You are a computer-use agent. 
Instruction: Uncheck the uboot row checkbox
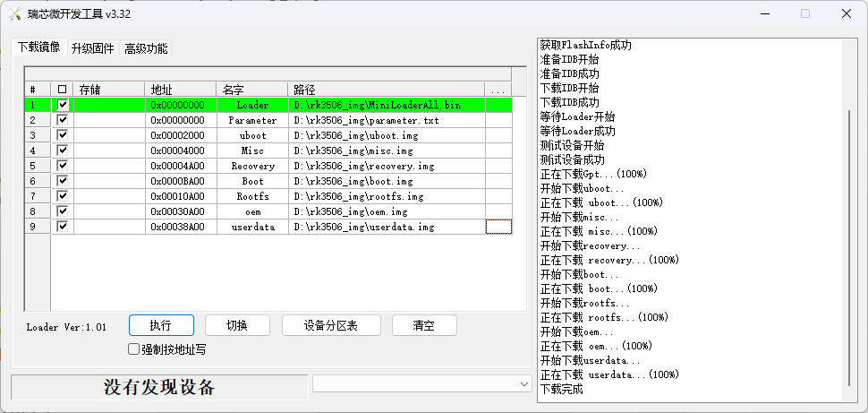[63, 134]
